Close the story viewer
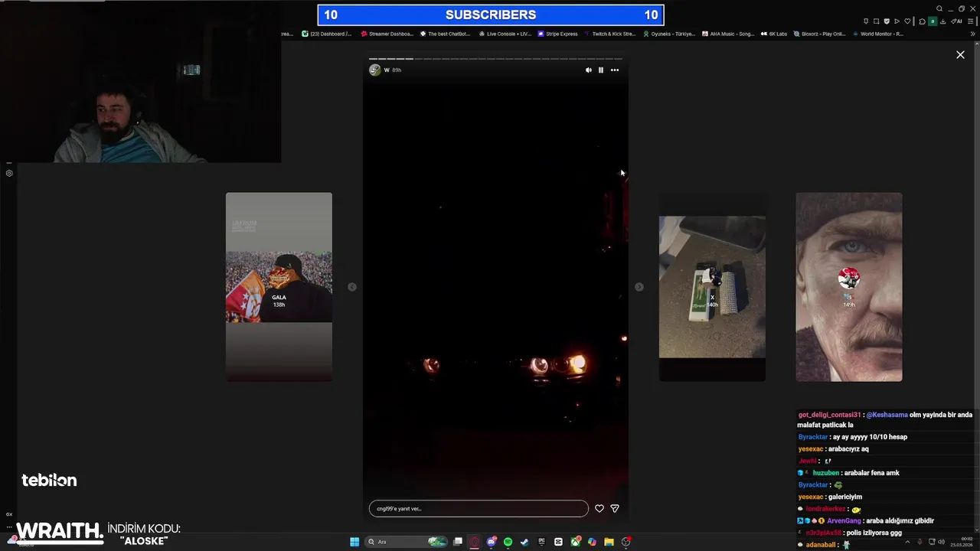The width and height of the screenshot is (980, 551). pos(960,54)
